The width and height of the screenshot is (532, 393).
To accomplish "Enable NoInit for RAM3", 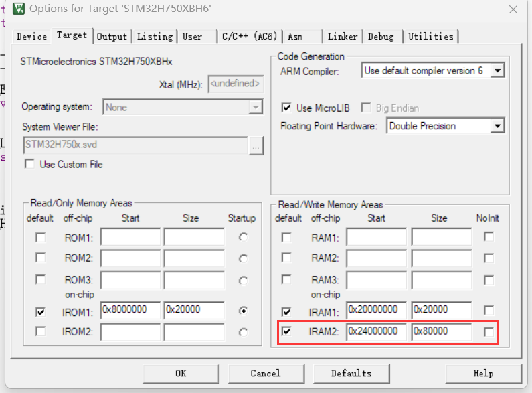I will point(489,281).
